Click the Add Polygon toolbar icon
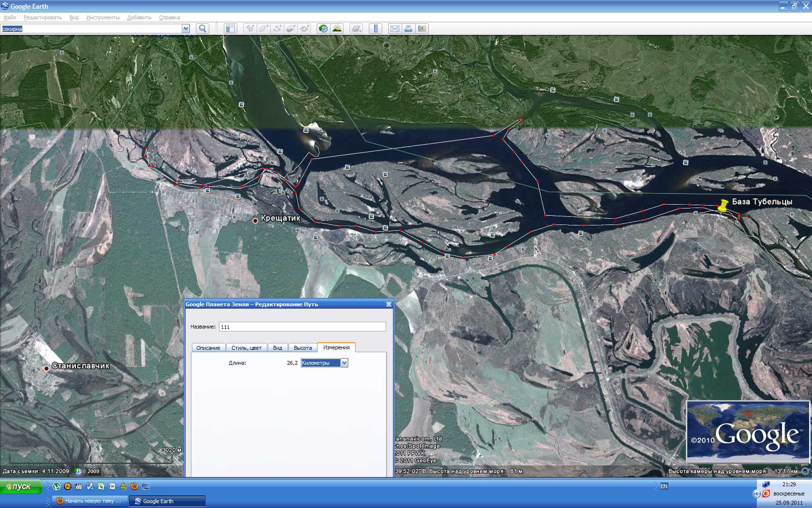Image resolution: width=812 pixels, height=508 pixels. [x=263, y=29]
